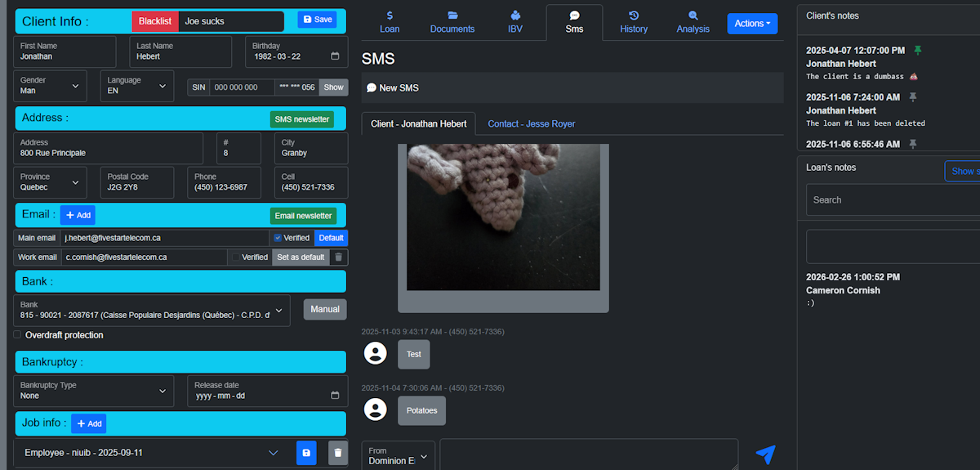Toggle Overdraft protection checkbox
This screenshot has width=980, height=470.
(18, 335)
